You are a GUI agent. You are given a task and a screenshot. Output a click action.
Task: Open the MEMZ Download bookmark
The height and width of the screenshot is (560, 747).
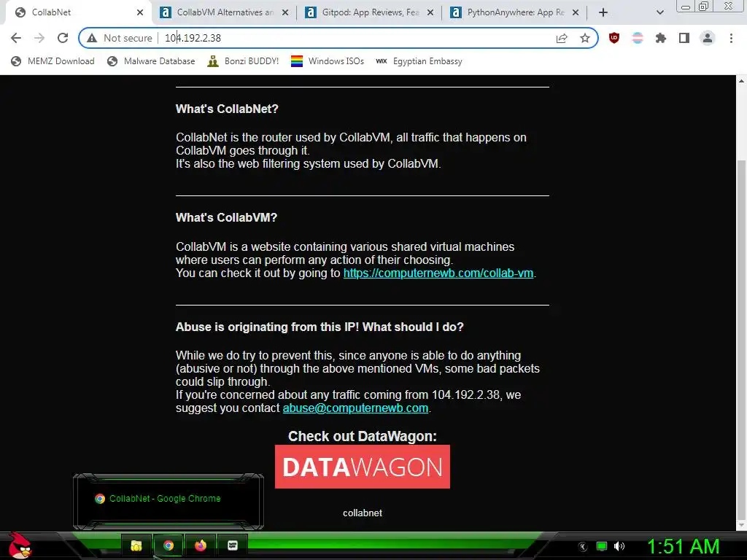click(x=53, y=61)
